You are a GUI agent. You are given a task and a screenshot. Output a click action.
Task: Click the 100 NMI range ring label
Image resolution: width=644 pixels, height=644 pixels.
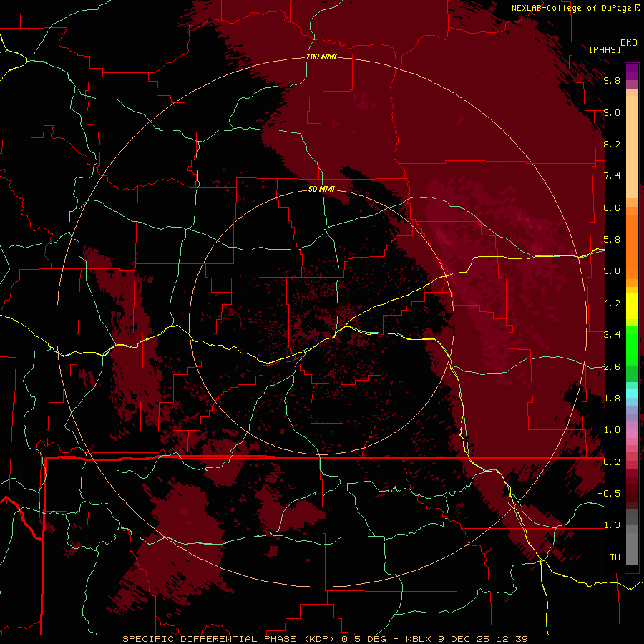pyautogui.click(x=321, y=57)
